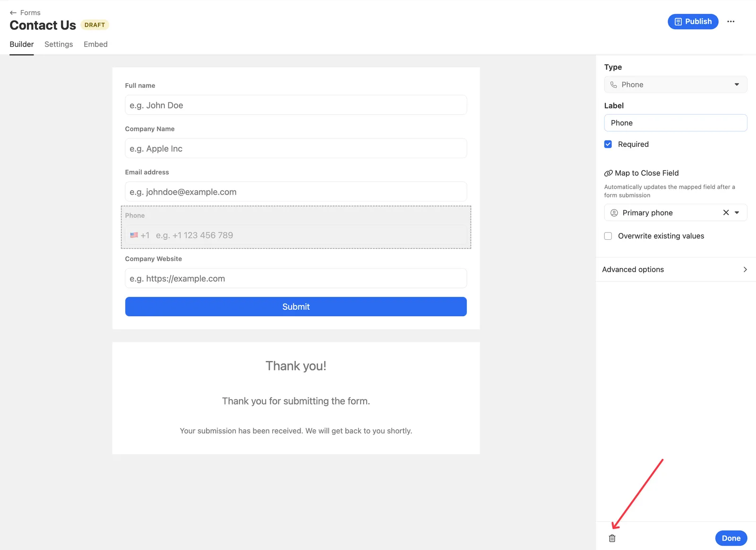Screen dimensions: 756x550
Task: Toggle the Required checkbox
Action: 608,144
